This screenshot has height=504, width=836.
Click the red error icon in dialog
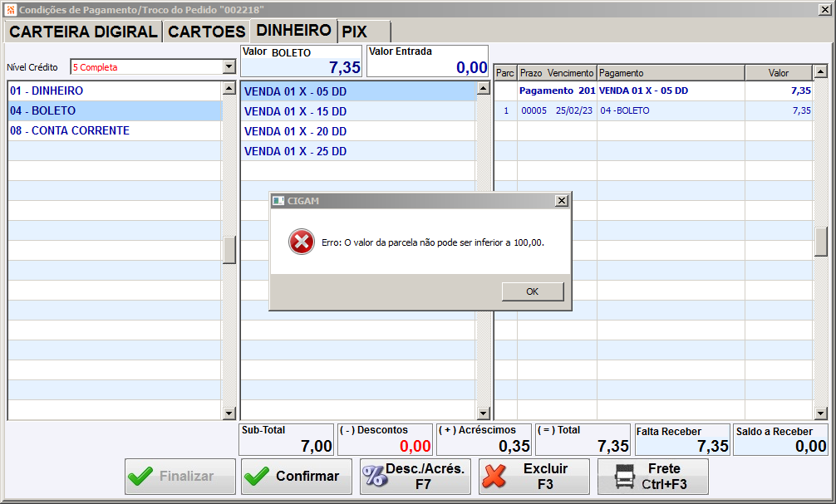pos(301,242)
